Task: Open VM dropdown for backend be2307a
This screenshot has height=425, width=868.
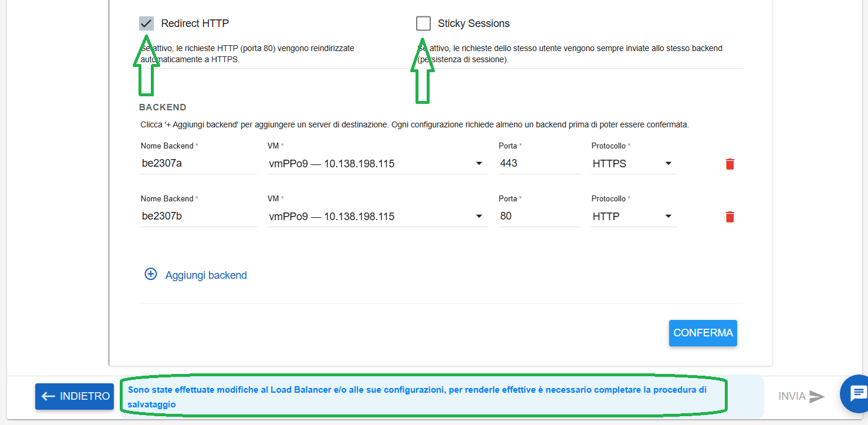Action: 377,164
